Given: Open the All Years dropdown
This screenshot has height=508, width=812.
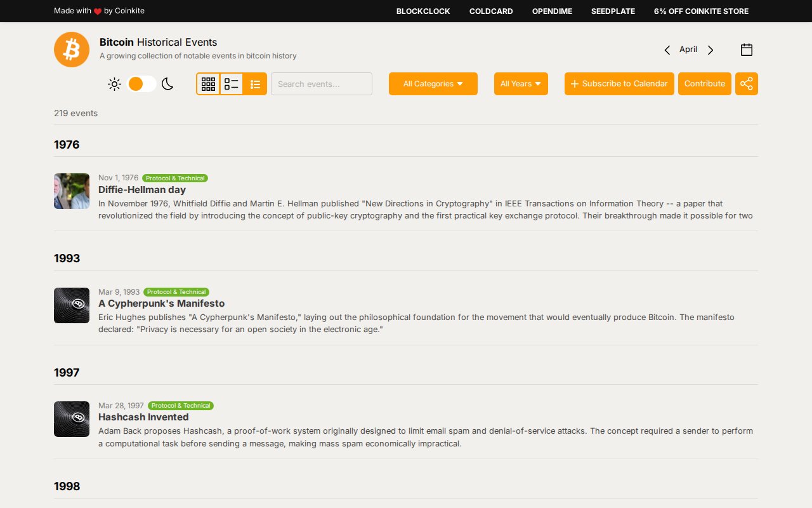Looking at the screenshot, I should point(520,84).
